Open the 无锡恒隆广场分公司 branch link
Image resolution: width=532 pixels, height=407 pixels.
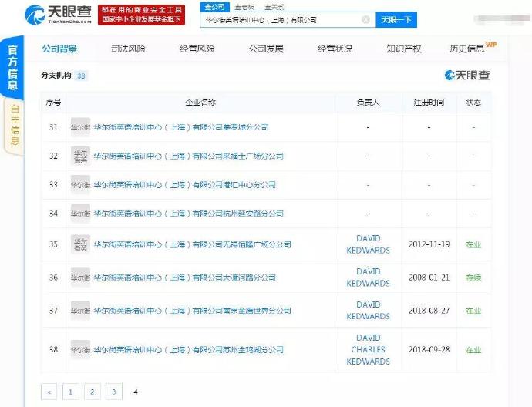pos(192,244)
